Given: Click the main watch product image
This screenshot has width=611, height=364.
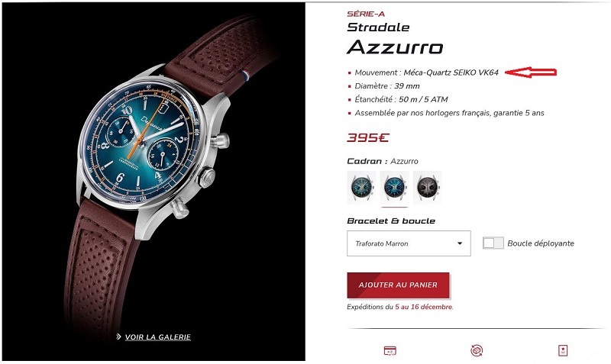Looking at the screenshot, I should pyautogui.click(x=154, y=182).
